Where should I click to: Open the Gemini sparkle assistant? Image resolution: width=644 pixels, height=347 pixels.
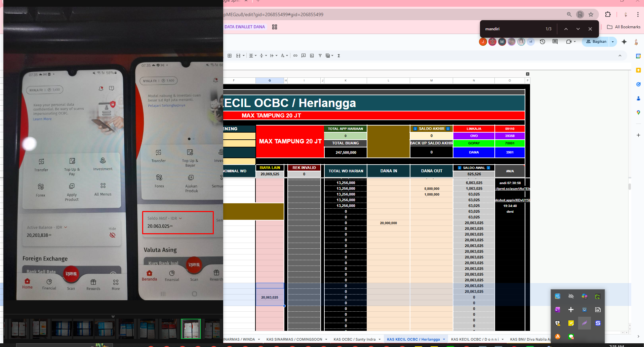coord(624,42)
